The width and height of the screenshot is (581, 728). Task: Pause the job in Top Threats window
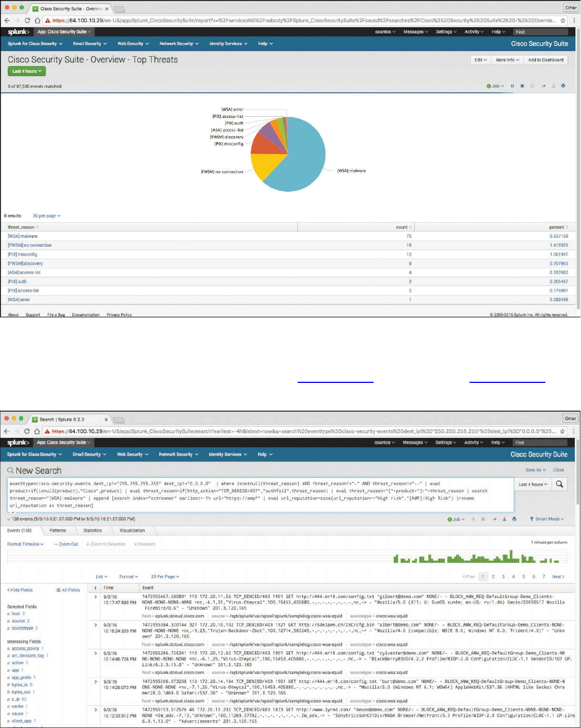513,86
